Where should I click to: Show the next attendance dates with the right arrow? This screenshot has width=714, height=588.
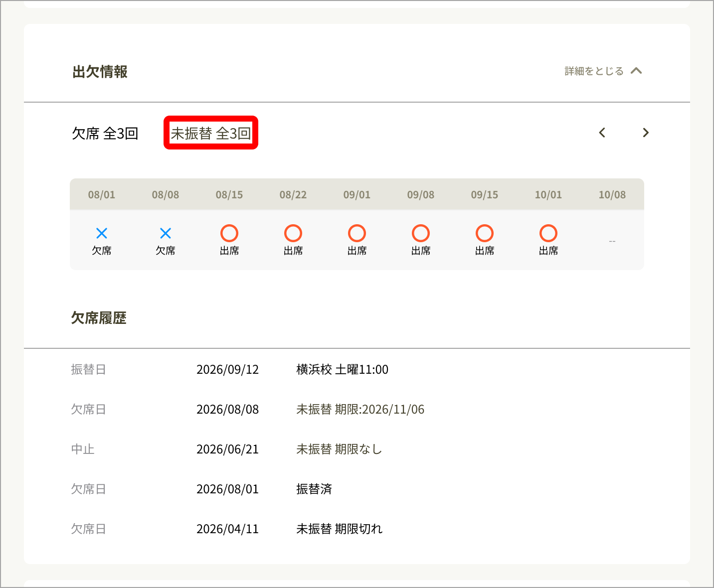point(646,133)
